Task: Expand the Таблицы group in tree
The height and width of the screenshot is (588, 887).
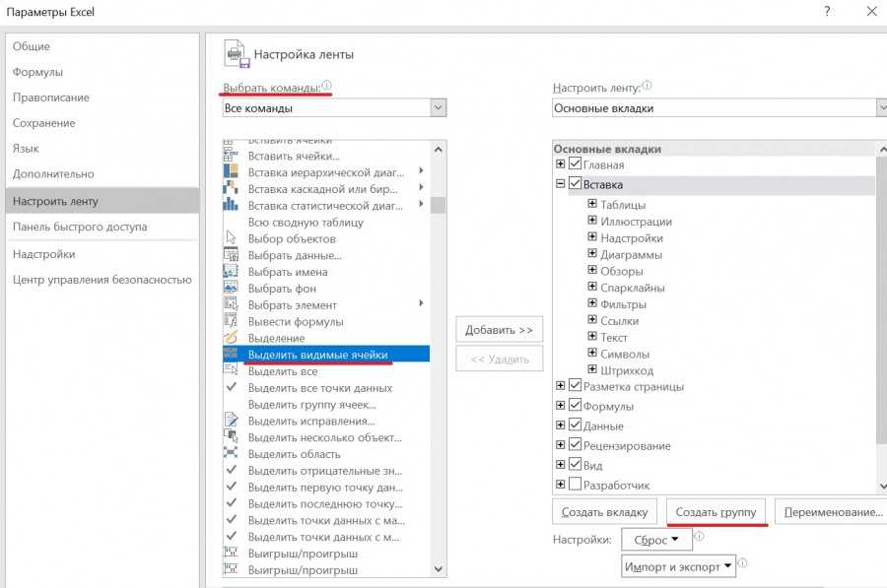Action: (592, 205)
